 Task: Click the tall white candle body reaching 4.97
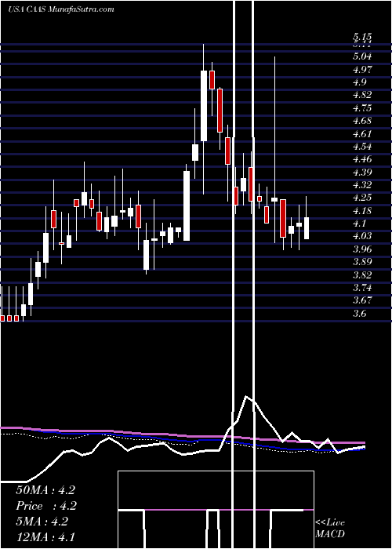pos(204,106)
